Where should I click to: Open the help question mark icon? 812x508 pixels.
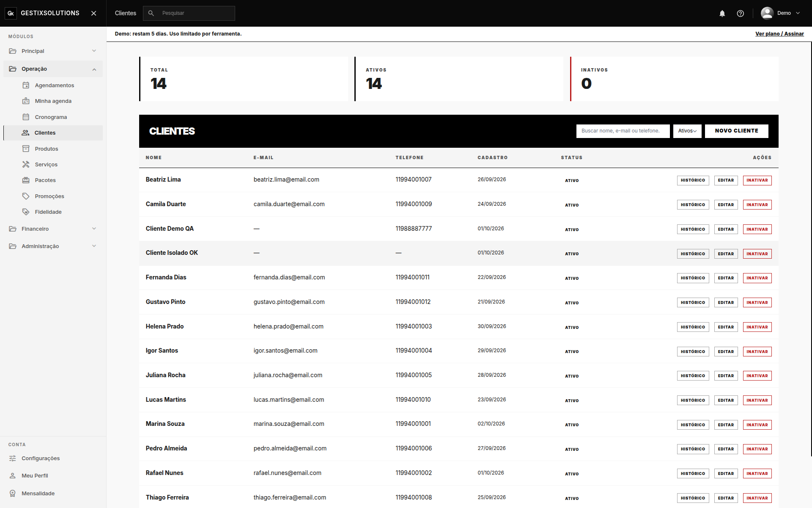point(741,13)
